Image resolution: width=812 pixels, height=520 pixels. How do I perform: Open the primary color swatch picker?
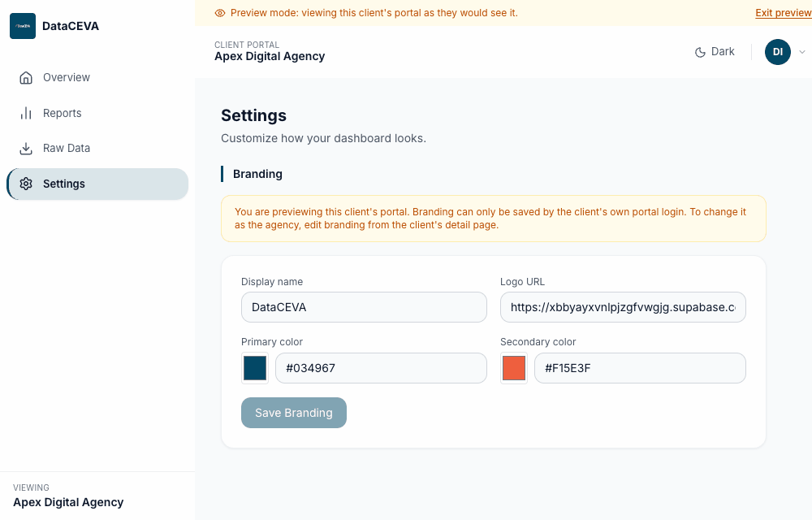tap(255, 368)
